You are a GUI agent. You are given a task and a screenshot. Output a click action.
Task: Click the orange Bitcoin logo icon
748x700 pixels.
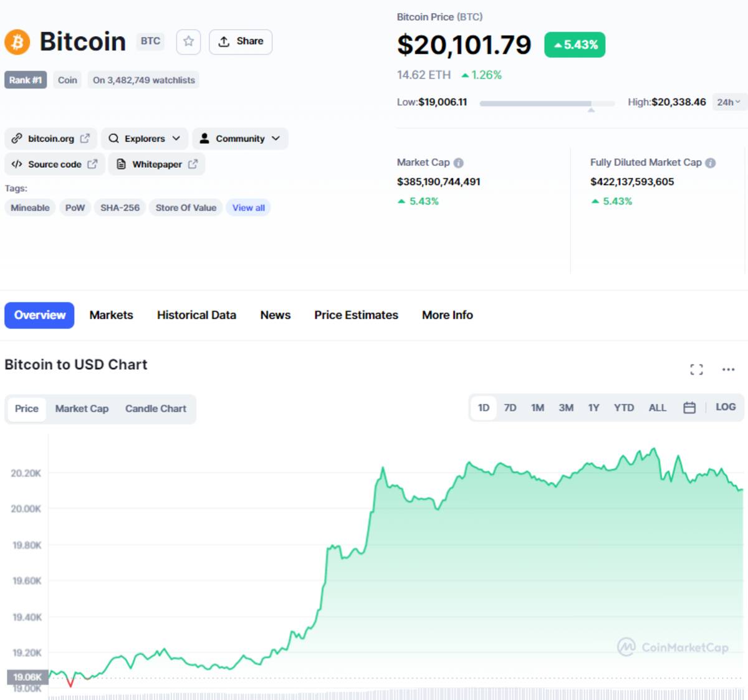(17, 42)
